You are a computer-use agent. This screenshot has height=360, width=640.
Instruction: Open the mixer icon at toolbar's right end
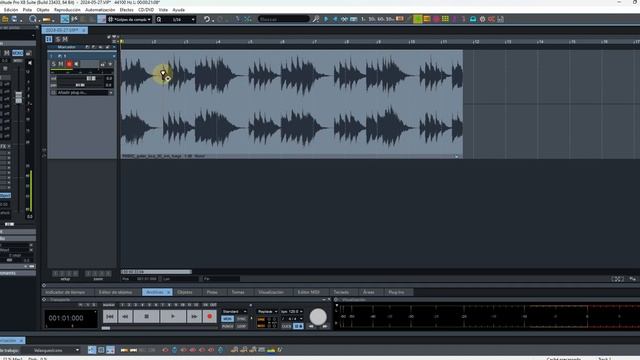[500, 19]
